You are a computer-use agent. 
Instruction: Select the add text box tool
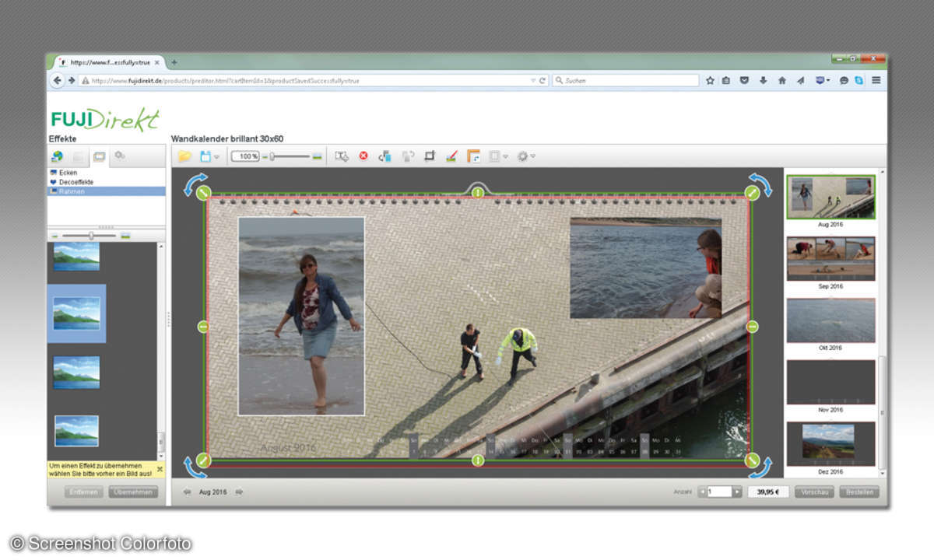pos(342,156)
